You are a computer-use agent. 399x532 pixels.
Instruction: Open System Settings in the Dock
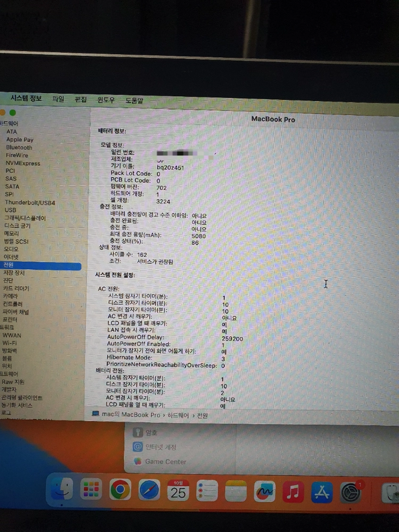pos(351,493)
